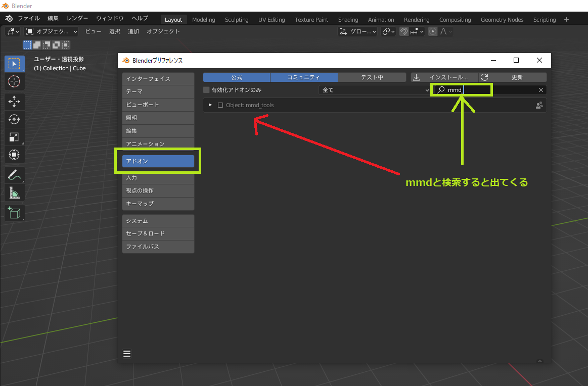Screen dimensions: 588x386
Task: Select the Rotate tool
Action: tap(14, 119)
